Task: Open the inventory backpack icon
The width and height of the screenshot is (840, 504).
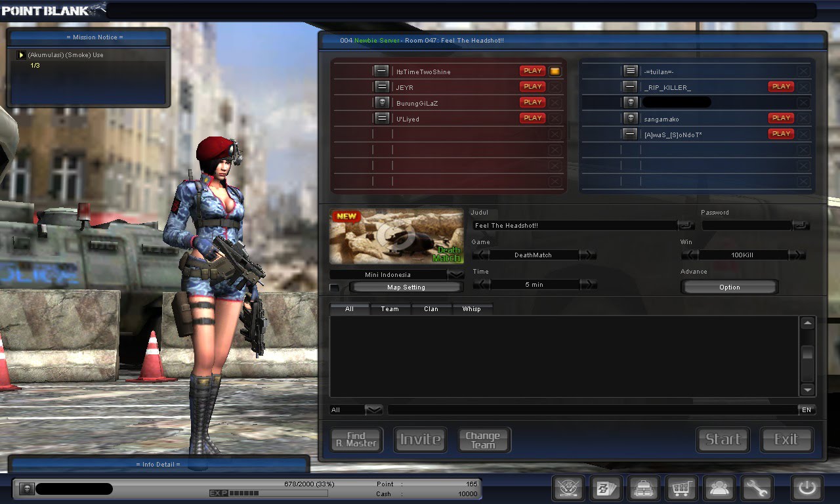Action: (x=644, y=489)
